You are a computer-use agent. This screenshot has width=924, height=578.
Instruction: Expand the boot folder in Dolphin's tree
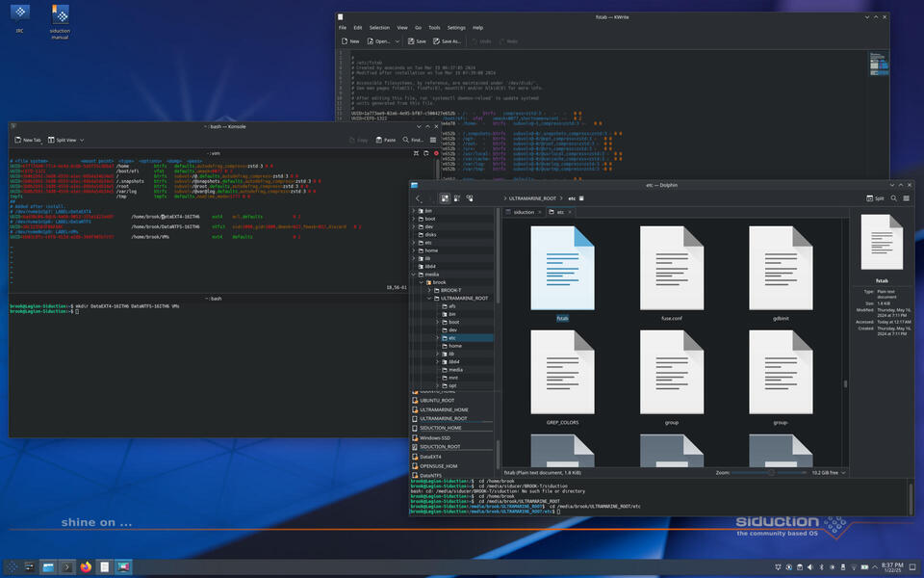point(414,219)
